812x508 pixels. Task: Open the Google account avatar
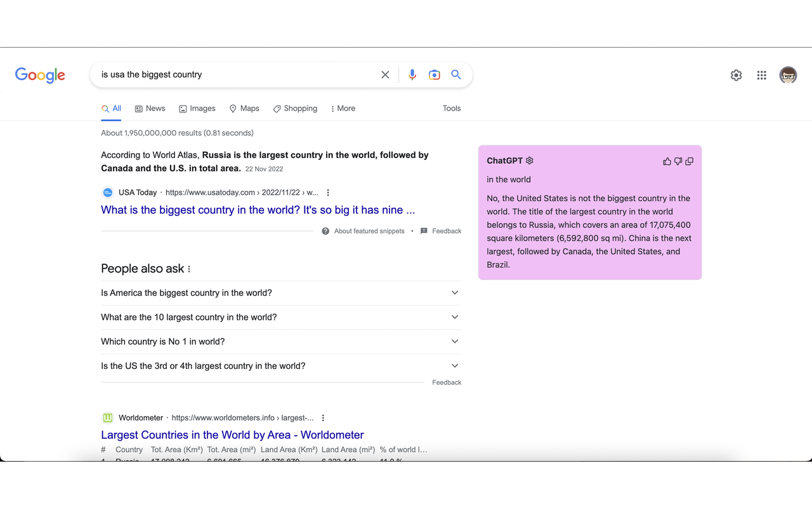pyautogui.click(x=788, y=76)
